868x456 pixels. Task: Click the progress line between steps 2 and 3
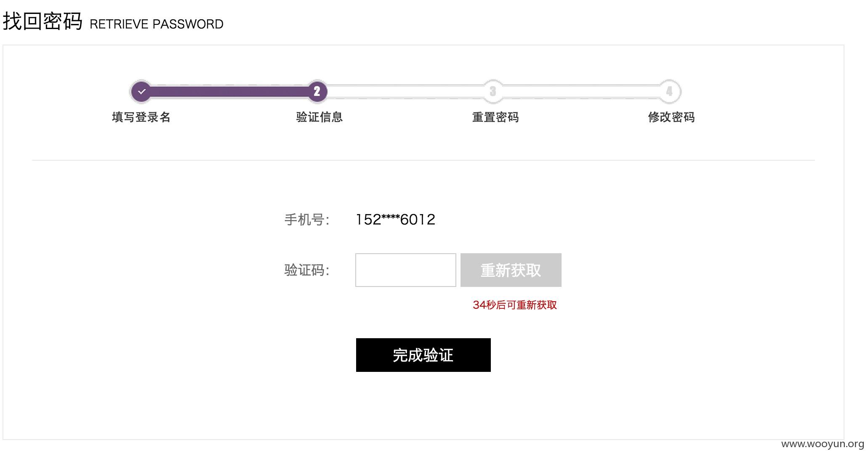tap(405, 91)
